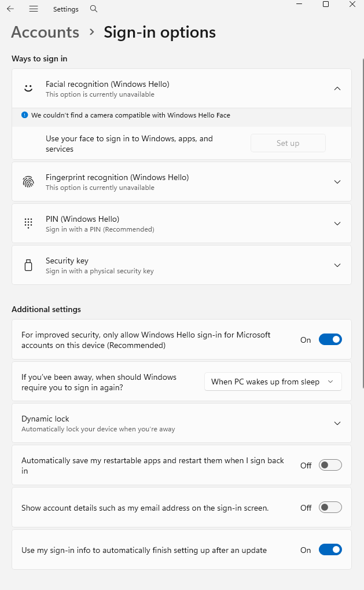This screenshot has width=364, height=590.
Task: Go back with the back arrow
Action: [10, 9]
